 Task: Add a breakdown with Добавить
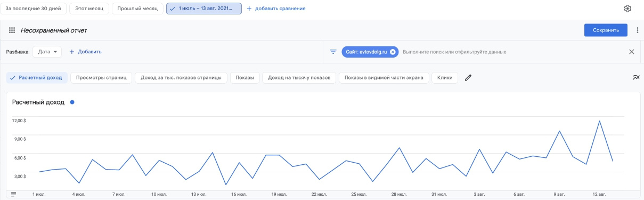(x=85, y=52)
